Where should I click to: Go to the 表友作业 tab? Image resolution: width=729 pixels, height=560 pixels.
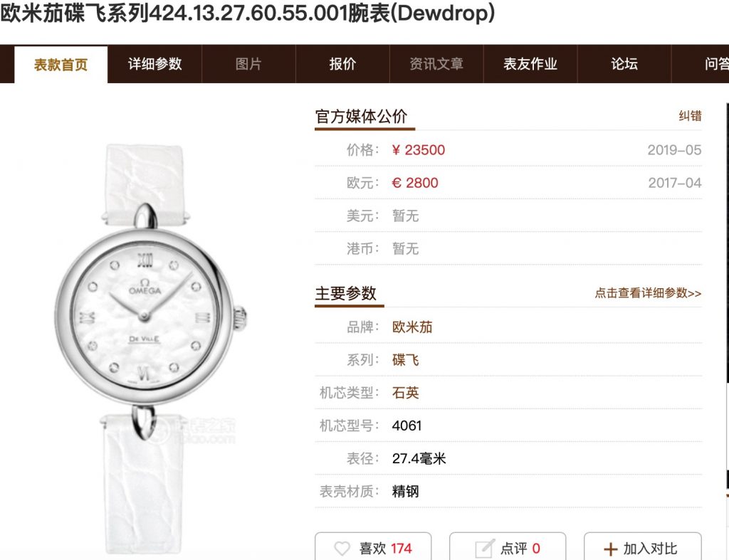[530, 64]
